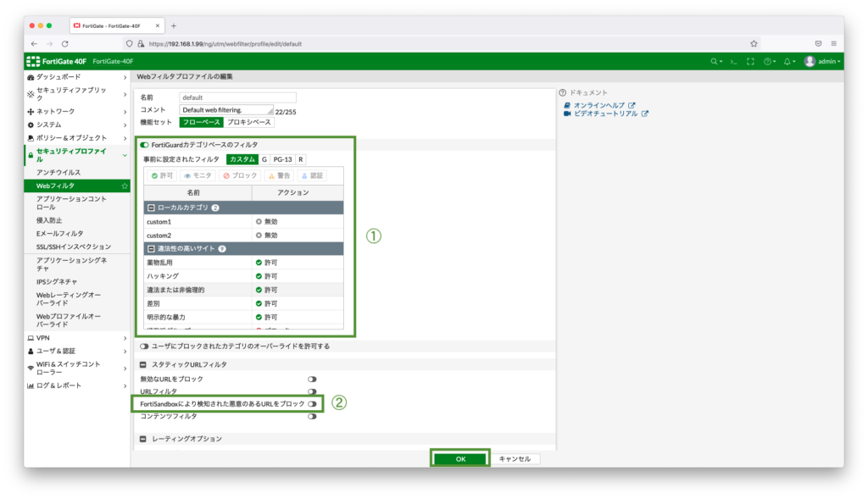
Task: Click the オンラインヘルプ external link icon
Action: pyautogui.click(x=632, y=105)
